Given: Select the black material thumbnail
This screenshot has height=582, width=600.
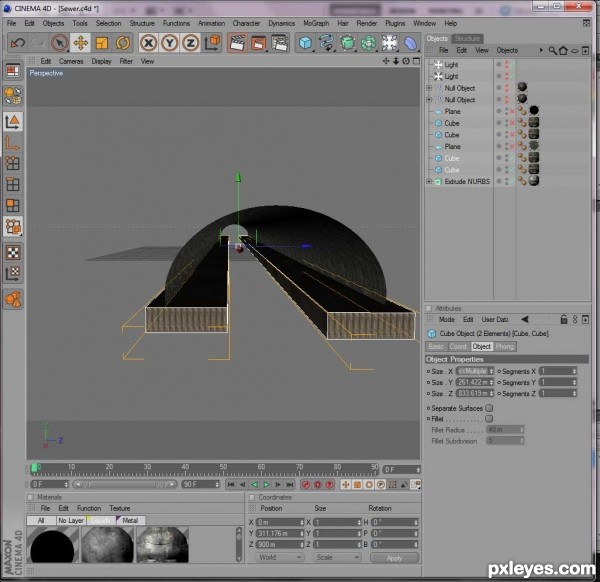Looking at the screenshot, I should coord(52,545).
